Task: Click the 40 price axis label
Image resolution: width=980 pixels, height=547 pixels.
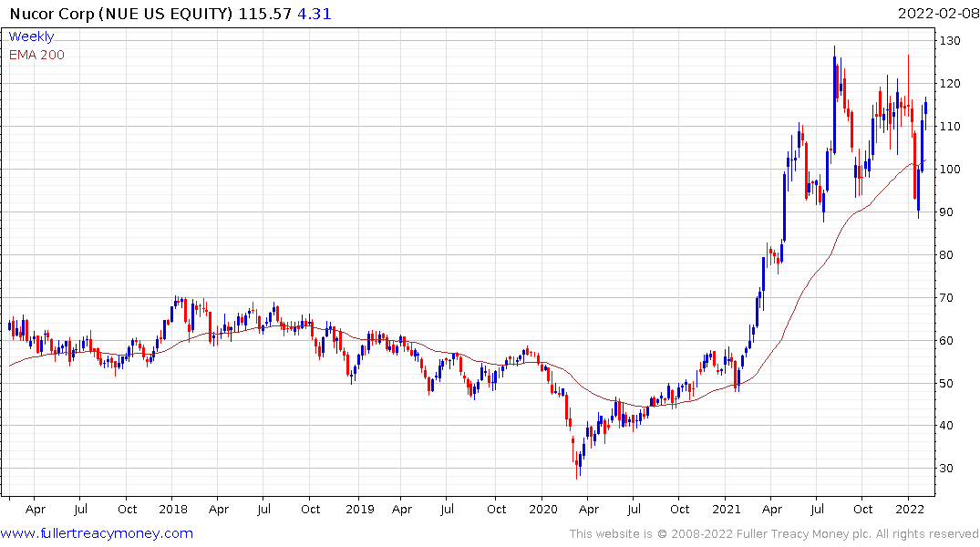Action: tap(946, 425)
